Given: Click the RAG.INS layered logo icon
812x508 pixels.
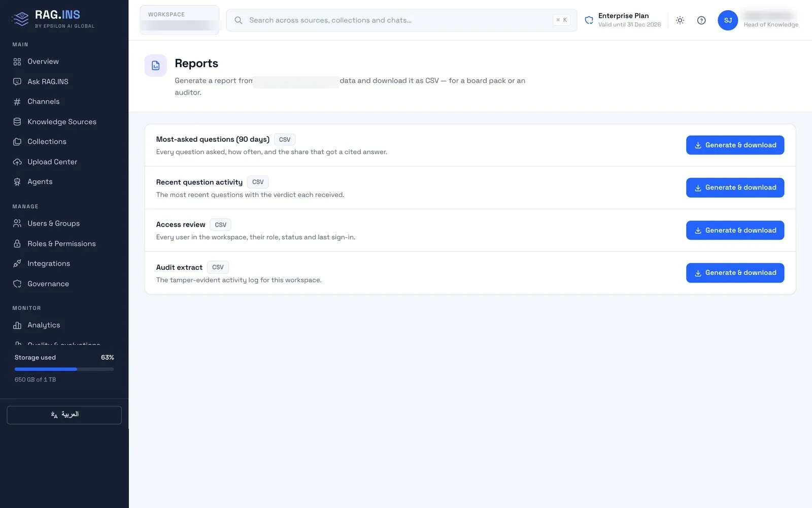Looking at the screenshot, I should [20, 19].
